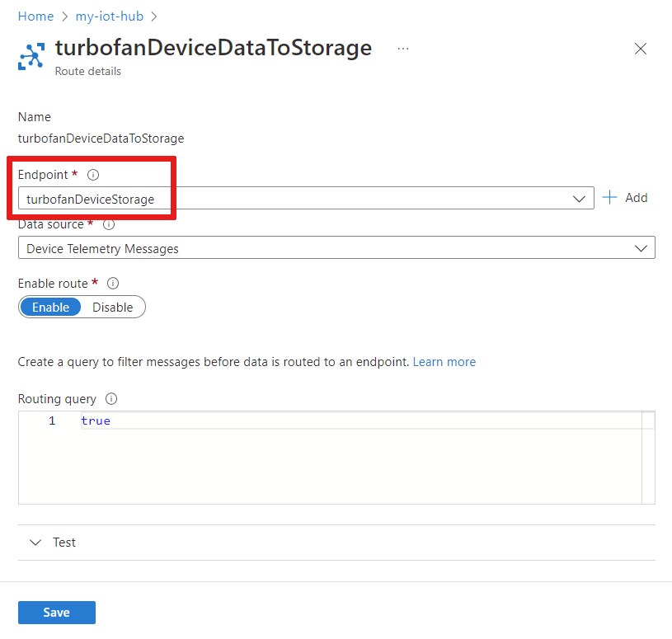
Task: Click Add to create a new endpoint
Action: 625,197
